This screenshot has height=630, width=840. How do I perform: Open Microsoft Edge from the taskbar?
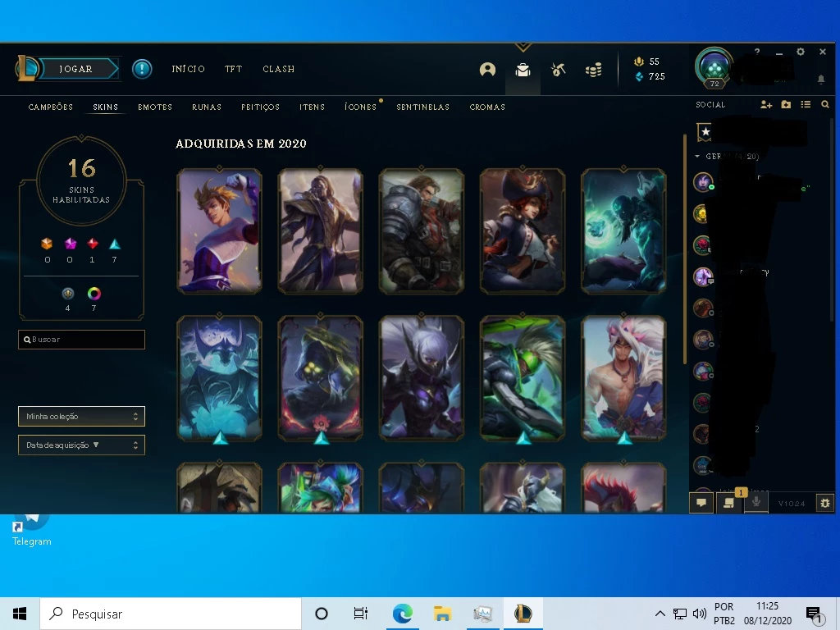pos(402,614)
